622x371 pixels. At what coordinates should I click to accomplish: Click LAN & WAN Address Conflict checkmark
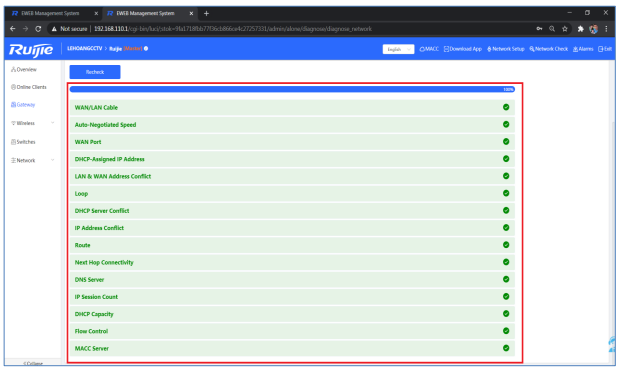pyautogui.click(x=506, y=176)
